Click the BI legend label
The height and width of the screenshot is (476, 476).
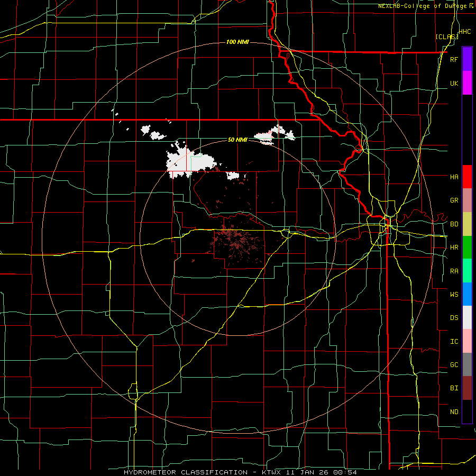pyautogui.click(x=454, y=388)
